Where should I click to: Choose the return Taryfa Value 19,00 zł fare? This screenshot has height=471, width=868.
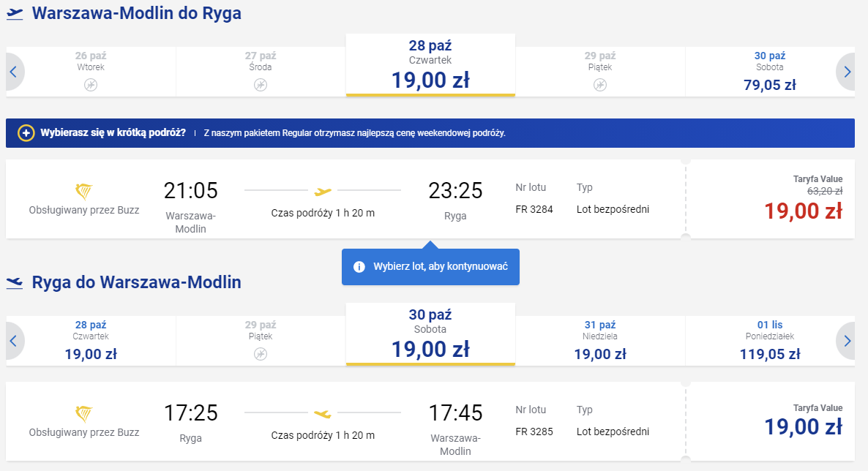[804, 421]
